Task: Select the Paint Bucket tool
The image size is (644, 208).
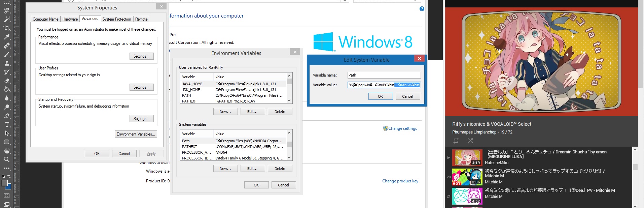Action: point(7,89)
